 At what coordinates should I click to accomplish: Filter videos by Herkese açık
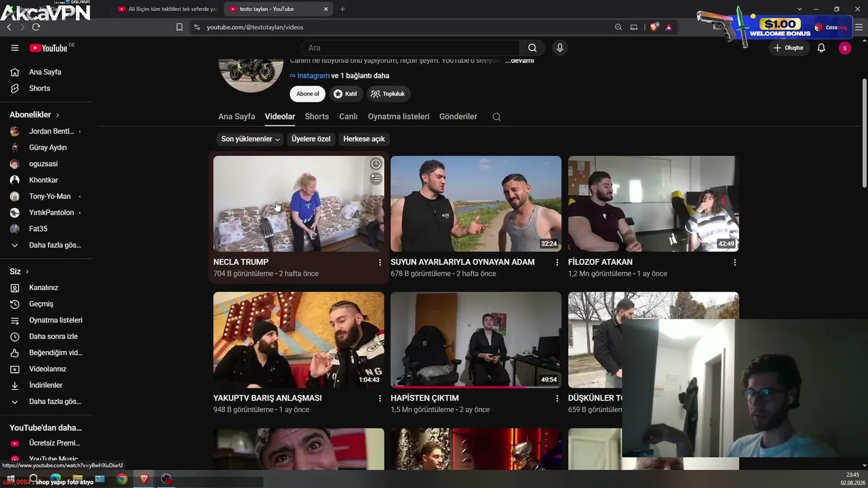pos(364,139)
